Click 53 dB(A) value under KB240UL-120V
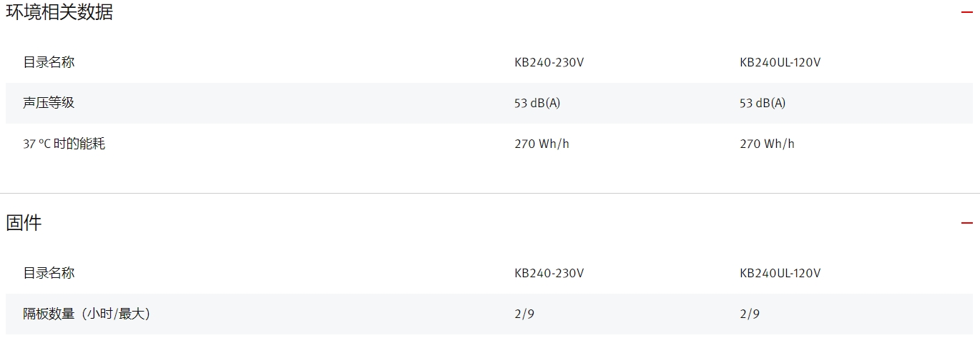 (763, 103)
